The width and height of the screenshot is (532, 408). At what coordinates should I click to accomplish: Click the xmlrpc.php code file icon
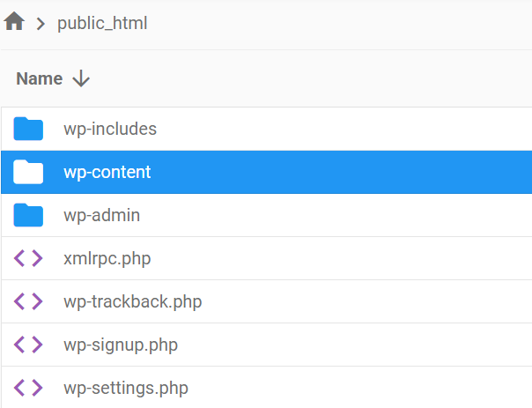click(28, 258)
